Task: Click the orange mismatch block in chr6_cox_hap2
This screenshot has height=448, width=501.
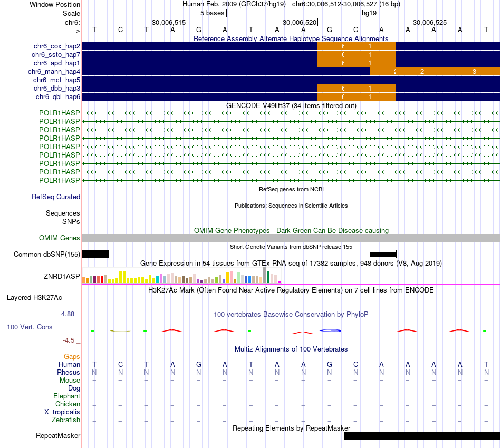Action: point(357,46)
